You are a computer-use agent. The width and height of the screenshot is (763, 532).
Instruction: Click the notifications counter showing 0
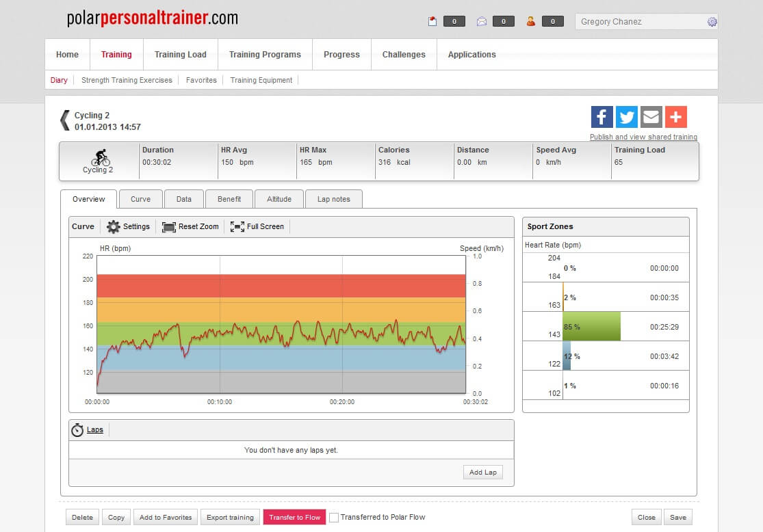click(x=454, y=21)
